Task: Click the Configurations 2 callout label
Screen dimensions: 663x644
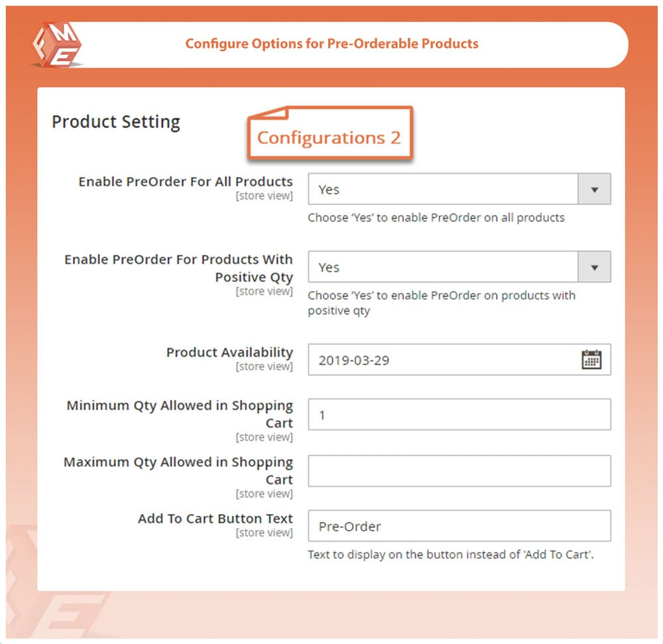Action: pos(329,137)
